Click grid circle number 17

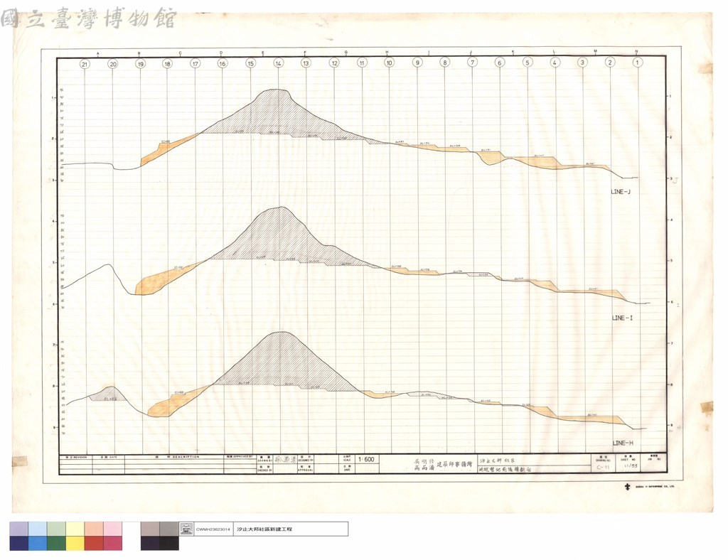click(x=195, y=63)
